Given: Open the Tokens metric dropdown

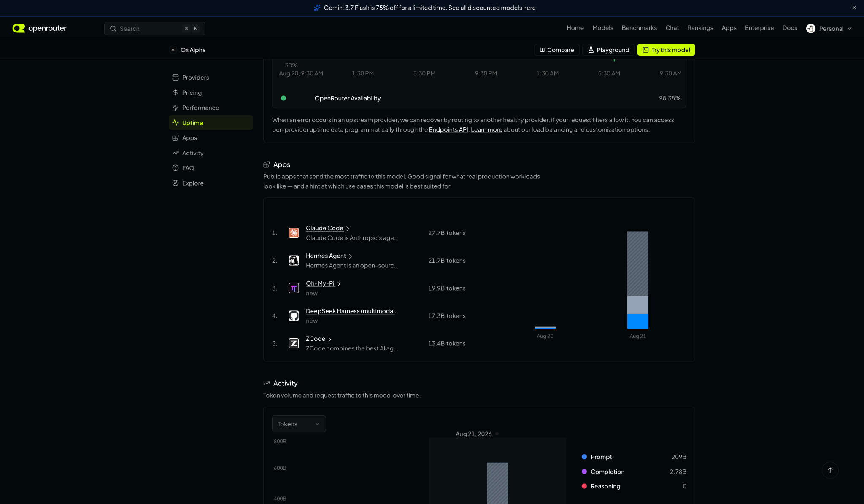Looking at the screenshot, I should coord(299,424).
